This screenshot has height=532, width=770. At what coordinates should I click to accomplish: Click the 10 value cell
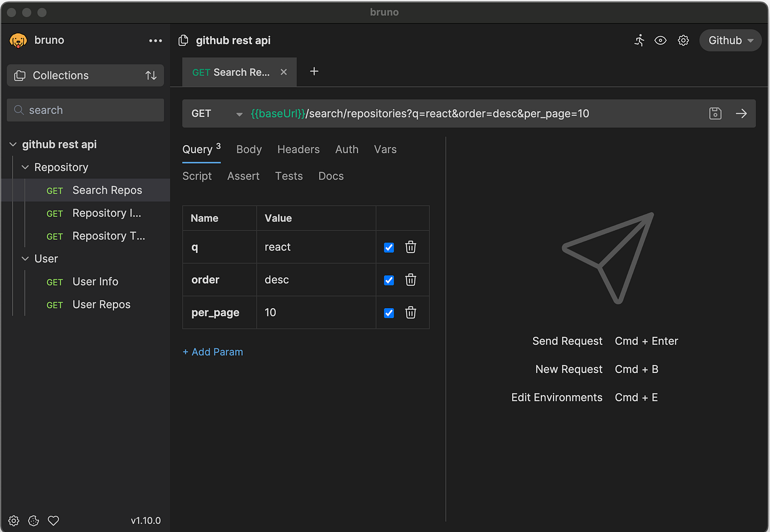(x=317, y=313)
